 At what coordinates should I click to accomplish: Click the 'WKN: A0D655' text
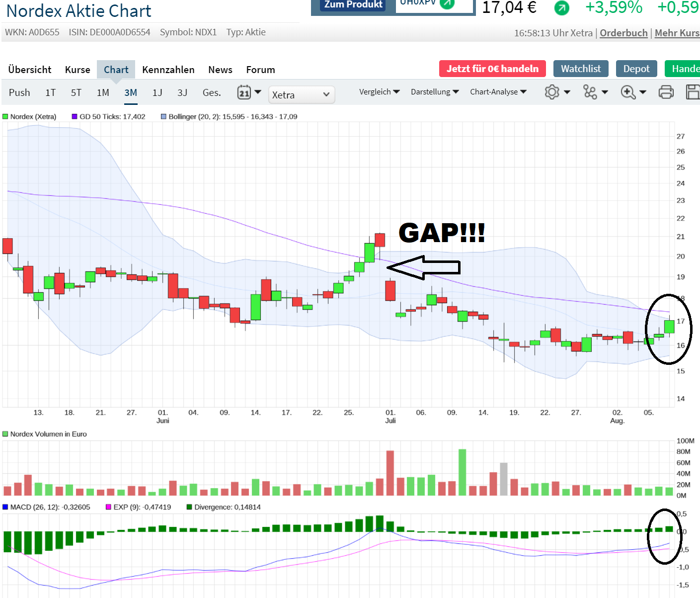pyautogui.click(x=32, y=32)
